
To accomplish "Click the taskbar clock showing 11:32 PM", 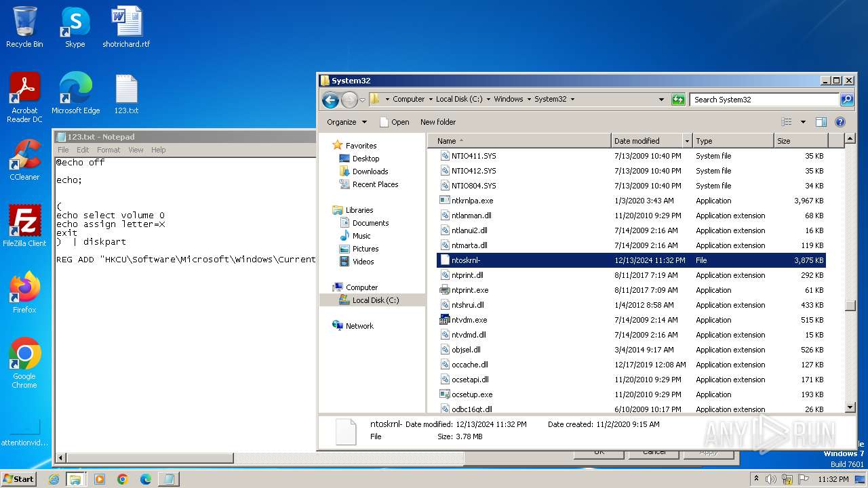I will pos(833,479).
